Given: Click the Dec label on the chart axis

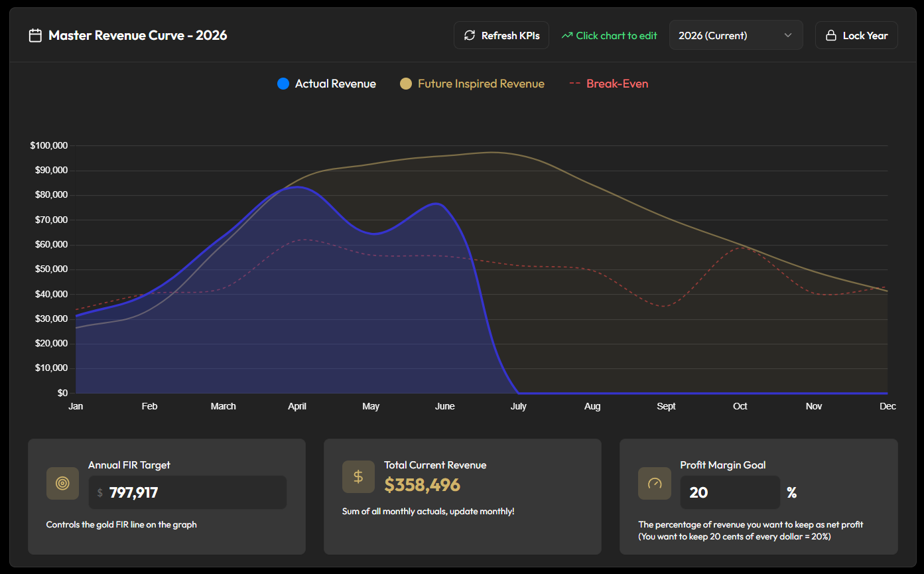Looking at the screenshot, I should click(888, 406).
